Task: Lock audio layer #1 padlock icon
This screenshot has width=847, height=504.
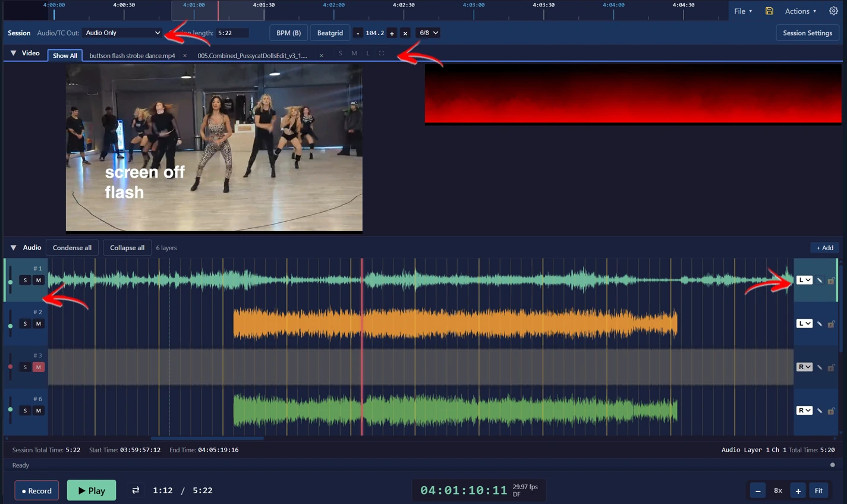Action: pos(832,280)
